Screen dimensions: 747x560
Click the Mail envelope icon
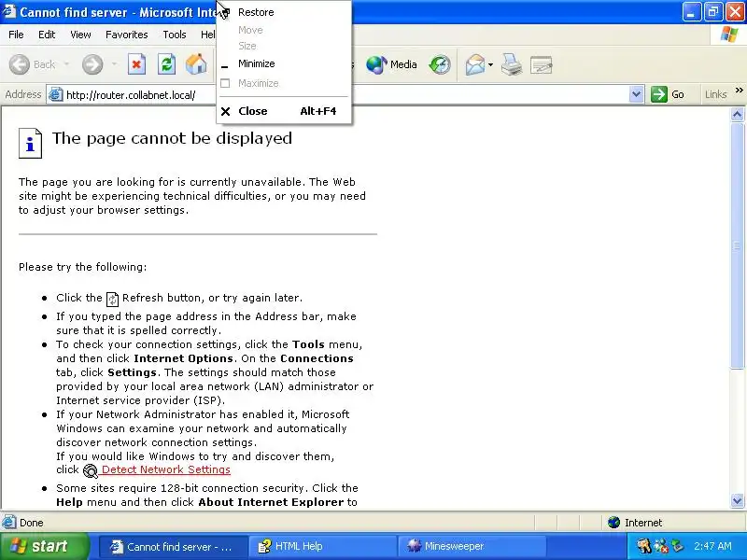point(475,64)
